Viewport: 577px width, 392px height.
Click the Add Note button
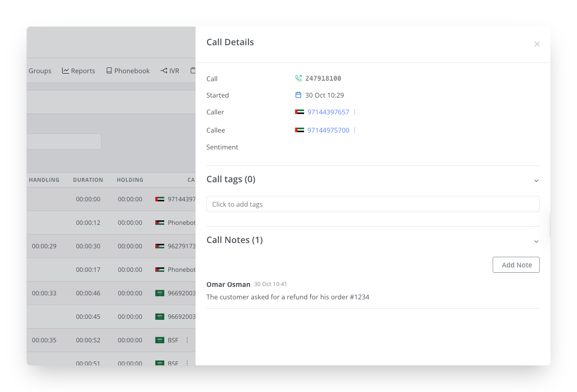pos(516,265)
